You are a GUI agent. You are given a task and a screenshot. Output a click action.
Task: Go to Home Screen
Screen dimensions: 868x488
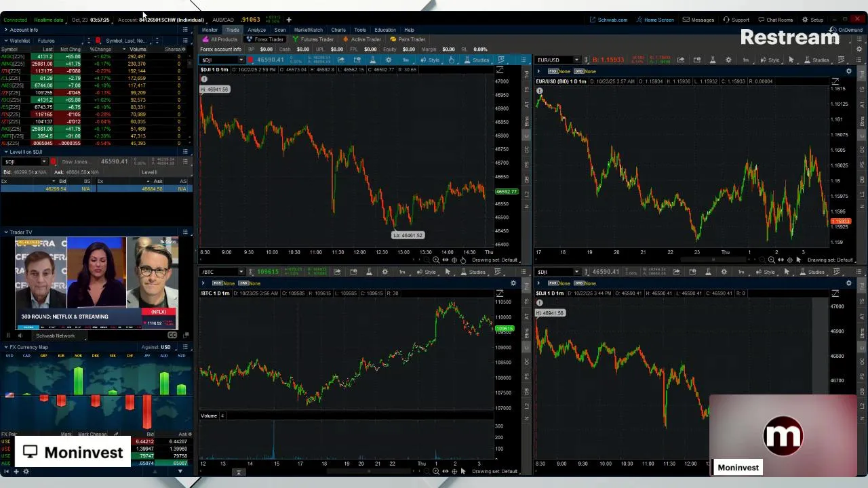[654, 20]
